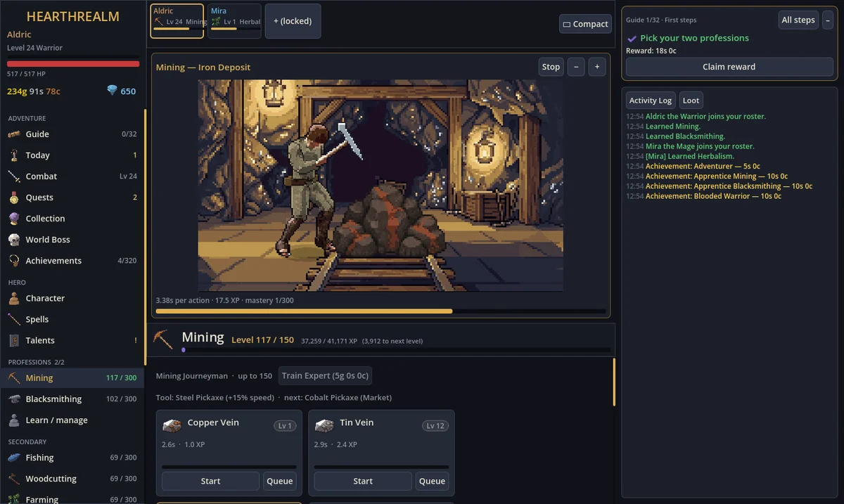Shrink the mining scene with minus button
844x504 pixels.
click(x=575, y=67)
